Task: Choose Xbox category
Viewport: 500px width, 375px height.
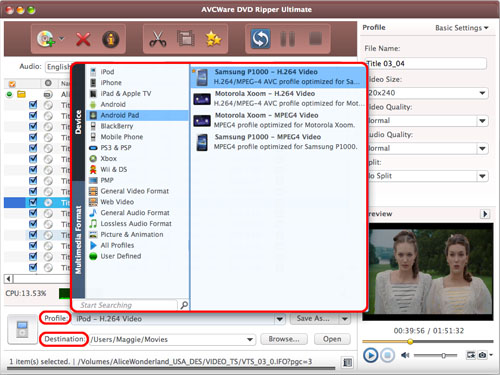Action: click(137, 159)
